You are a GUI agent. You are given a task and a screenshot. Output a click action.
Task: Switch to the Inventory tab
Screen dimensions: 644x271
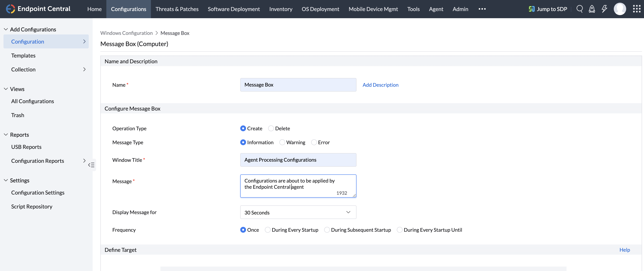[x=281, y=9]
